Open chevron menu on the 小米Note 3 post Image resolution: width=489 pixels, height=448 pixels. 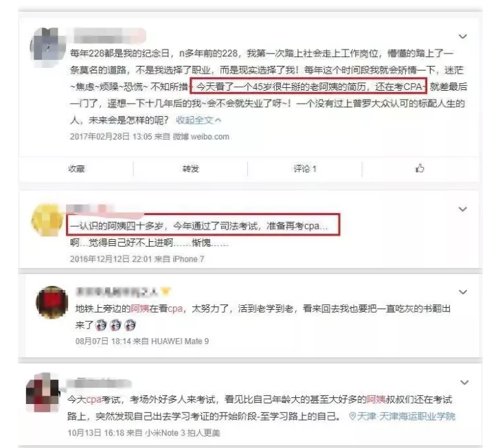[x=464, y=383]
